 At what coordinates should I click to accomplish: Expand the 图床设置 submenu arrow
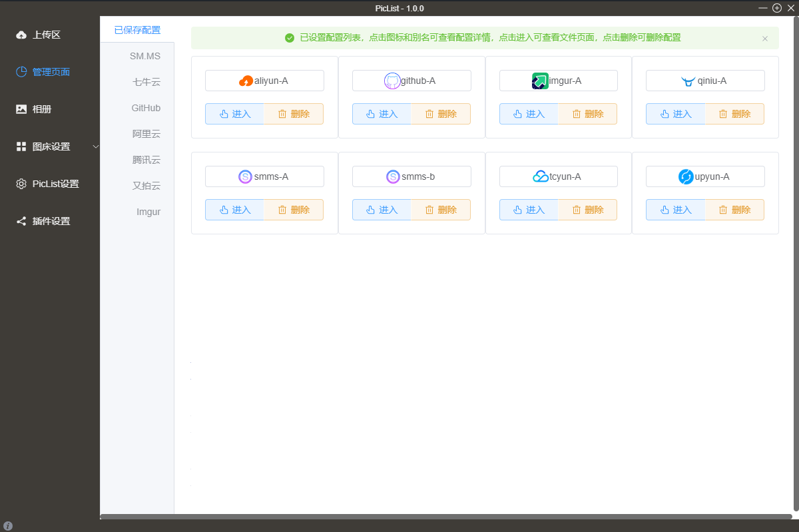(95, 146)
